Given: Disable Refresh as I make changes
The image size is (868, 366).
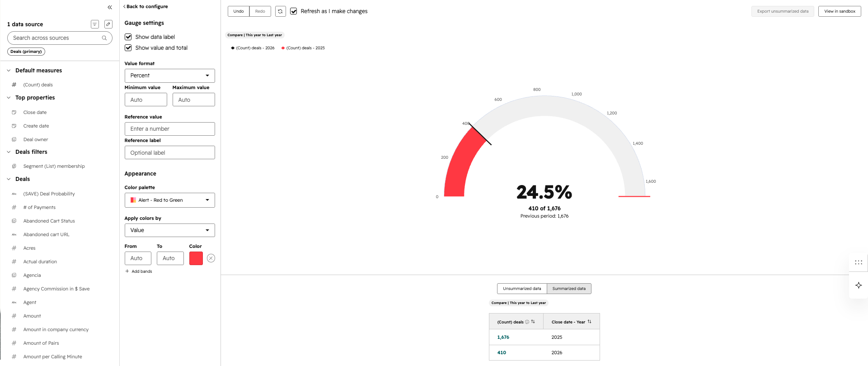Looking at the screenshot, I should (x=294, y=11).
